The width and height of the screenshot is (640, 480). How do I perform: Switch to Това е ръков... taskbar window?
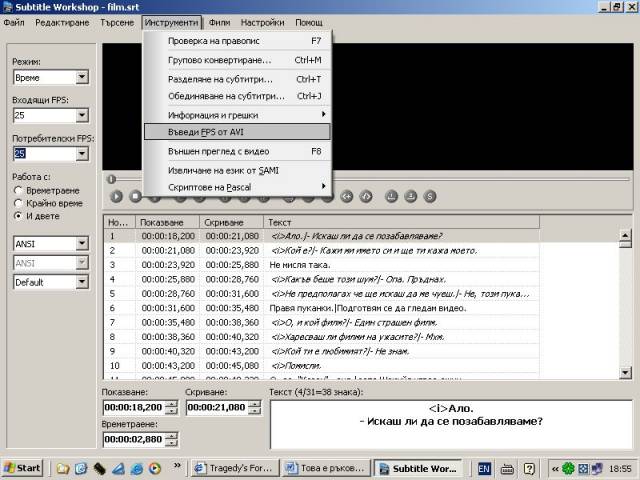click(327, 468)
